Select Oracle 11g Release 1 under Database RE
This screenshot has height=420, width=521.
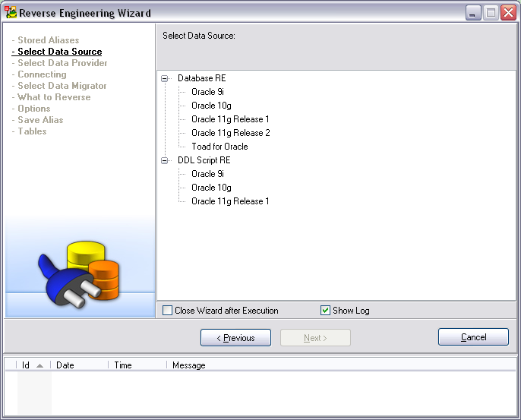coord(230,119)
